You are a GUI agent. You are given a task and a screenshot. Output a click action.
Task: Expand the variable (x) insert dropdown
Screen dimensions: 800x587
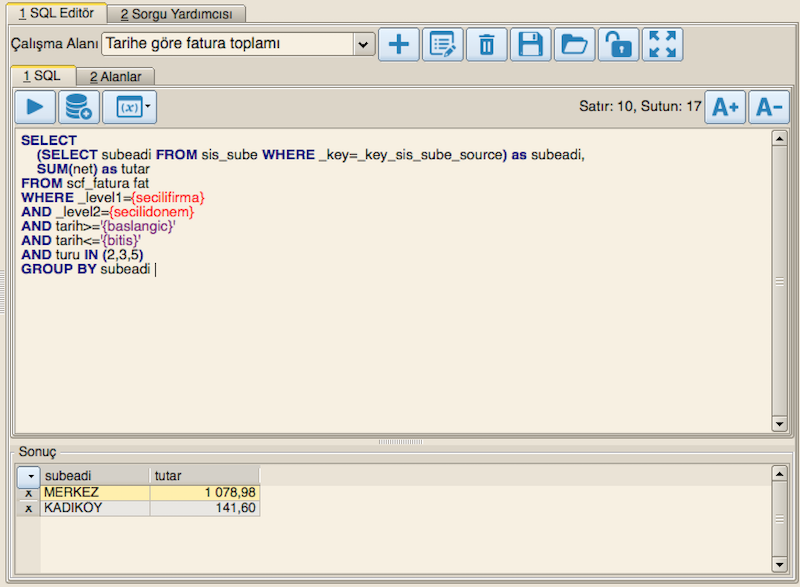pyautogui.click(x=148, y=106)
